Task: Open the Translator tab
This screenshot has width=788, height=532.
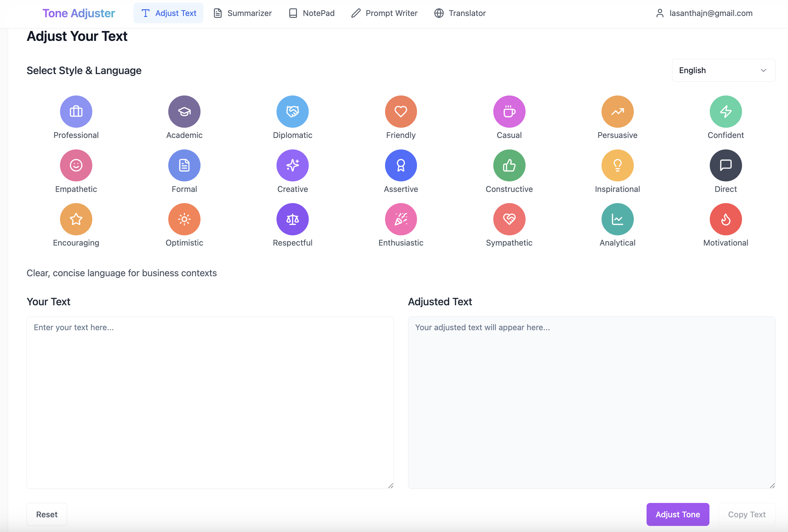Action: pos(460,13)
